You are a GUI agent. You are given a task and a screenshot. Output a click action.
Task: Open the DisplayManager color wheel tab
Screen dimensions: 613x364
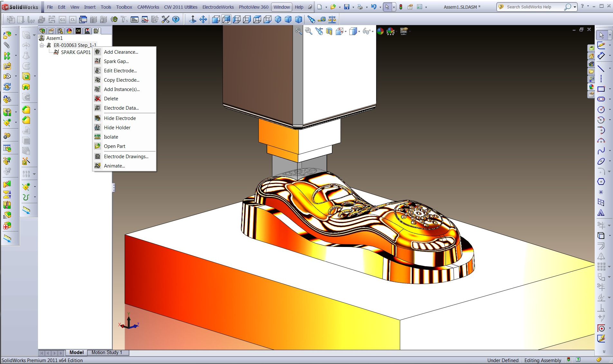pos(69,31)
